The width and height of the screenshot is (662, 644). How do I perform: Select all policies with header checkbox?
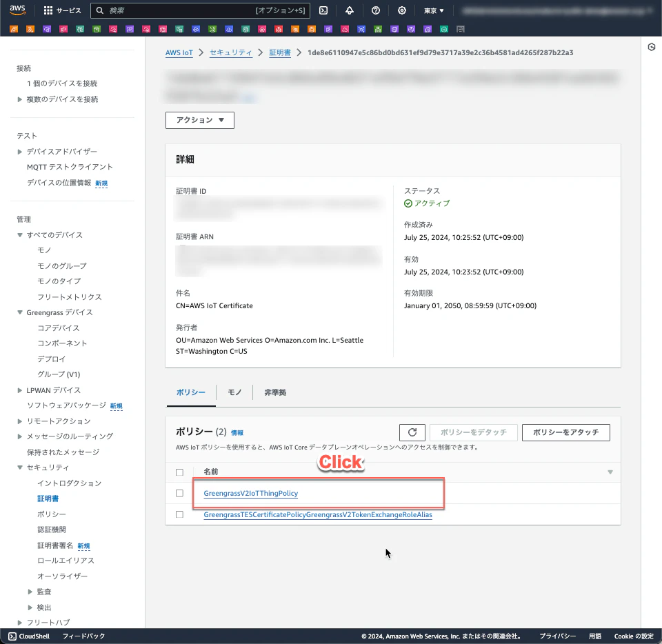[x=179, y=472]
